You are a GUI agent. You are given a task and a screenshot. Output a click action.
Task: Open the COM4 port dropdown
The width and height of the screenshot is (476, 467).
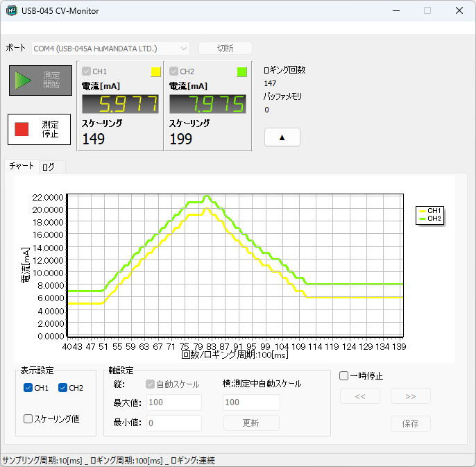111,48
